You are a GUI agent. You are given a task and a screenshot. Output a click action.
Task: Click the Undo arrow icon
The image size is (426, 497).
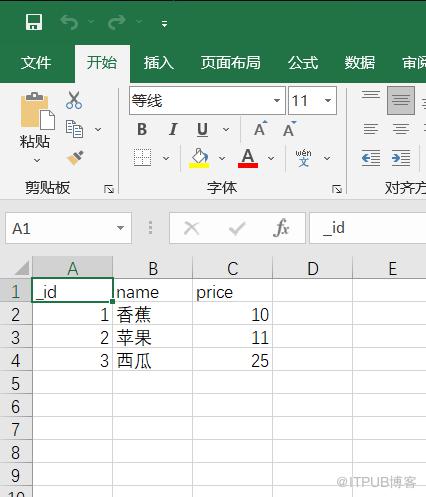(x=69, y=22)
